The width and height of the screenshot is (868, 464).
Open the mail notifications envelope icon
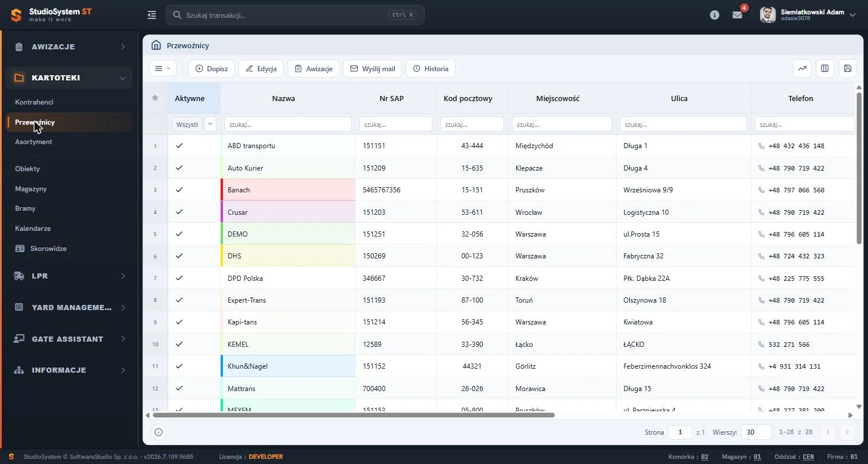click(737, 15)
